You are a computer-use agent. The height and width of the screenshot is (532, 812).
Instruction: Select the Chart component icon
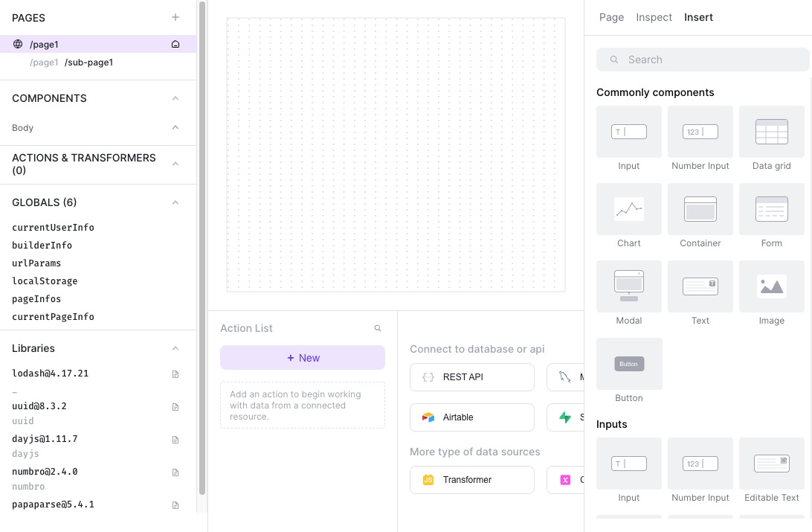628,209
